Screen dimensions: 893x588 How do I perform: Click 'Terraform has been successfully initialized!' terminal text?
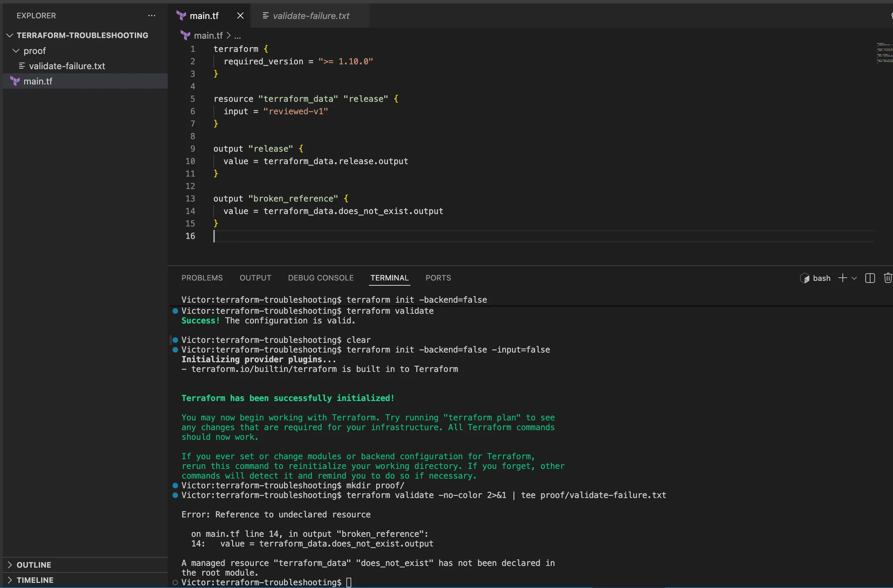coord(288,398)
